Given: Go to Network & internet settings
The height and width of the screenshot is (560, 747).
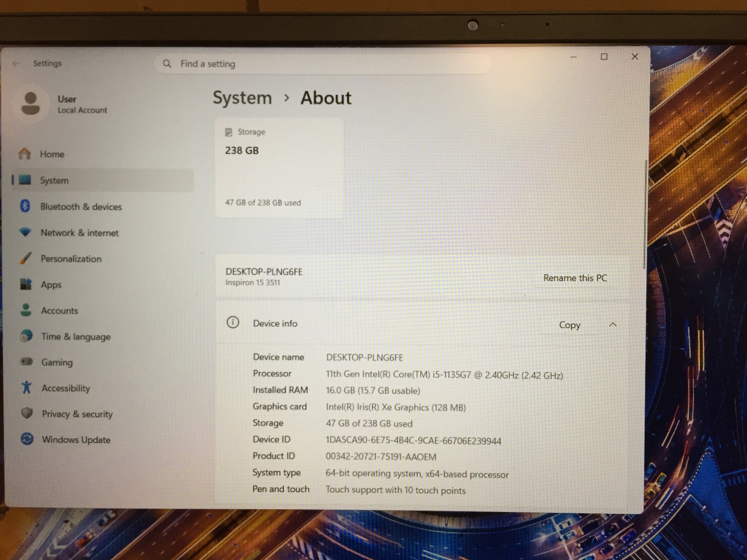Looking at the screenshot, I should tap(103, 232).
